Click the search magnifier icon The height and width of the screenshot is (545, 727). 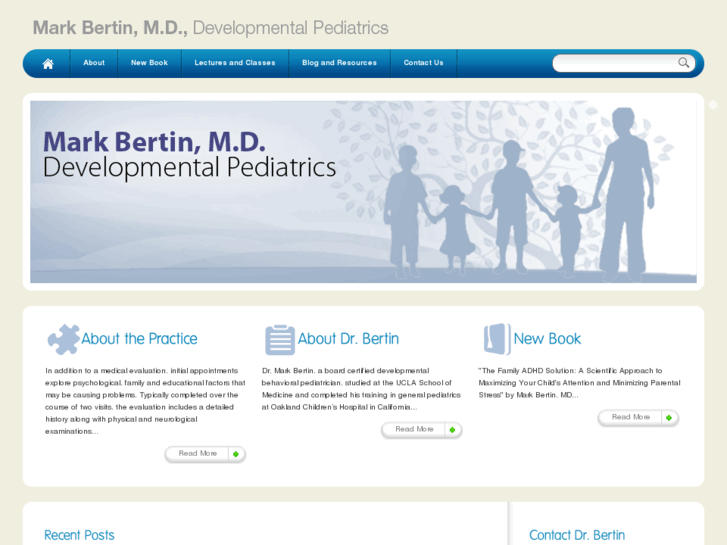(x=683, y=63)
